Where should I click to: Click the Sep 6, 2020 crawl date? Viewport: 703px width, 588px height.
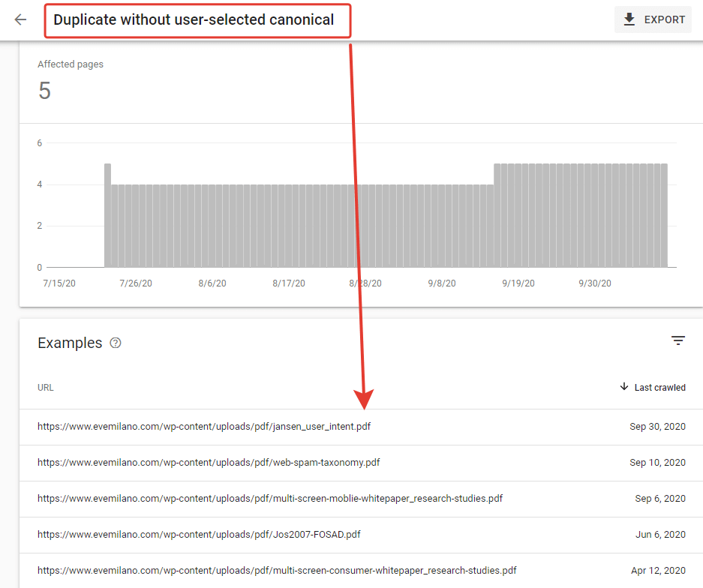(660, 499)
